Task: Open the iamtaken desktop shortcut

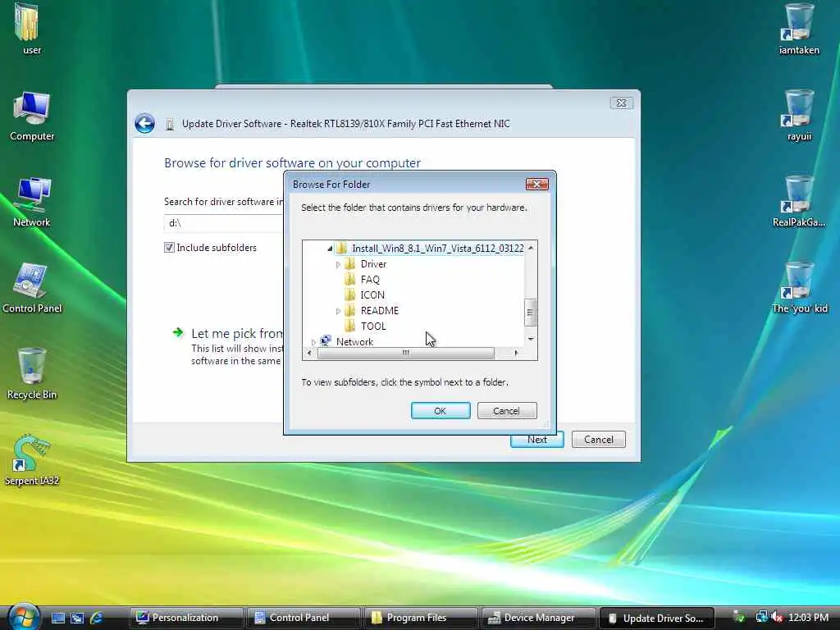Action: [799, 29]
